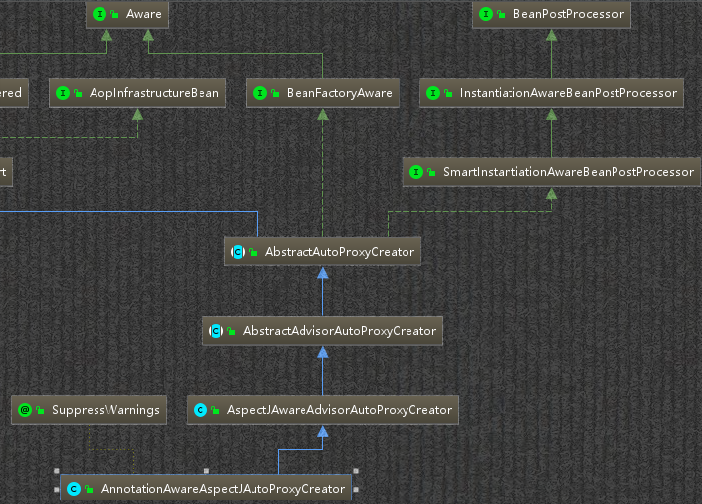Select the AbstractAdvisorAutoProxyCreator node label
The height and width of the screenshot is (504, 702).
[338, 330]
